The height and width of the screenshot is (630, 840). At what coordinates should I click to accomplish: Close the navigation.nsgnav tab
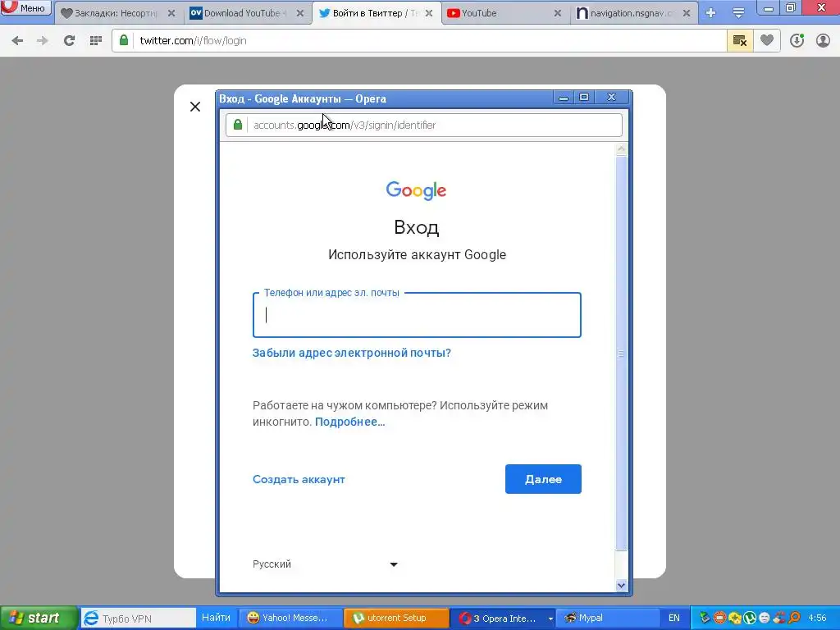point(687,13)
